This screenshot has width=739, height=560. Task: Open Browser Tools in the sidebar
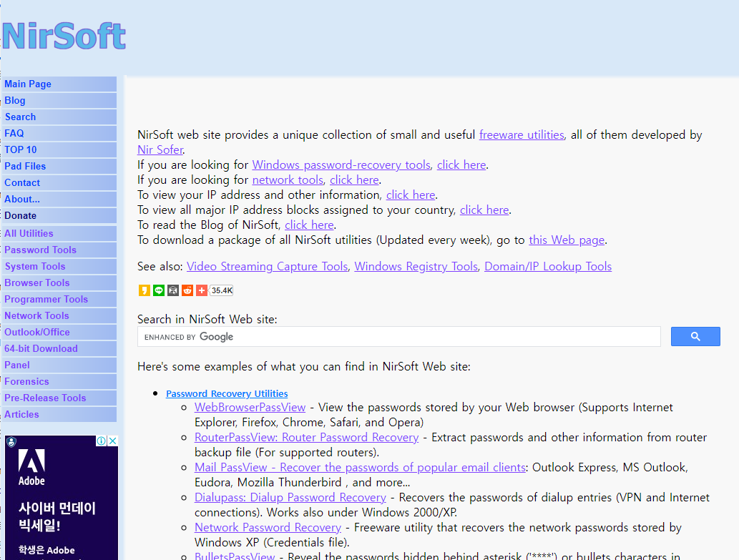59,283
